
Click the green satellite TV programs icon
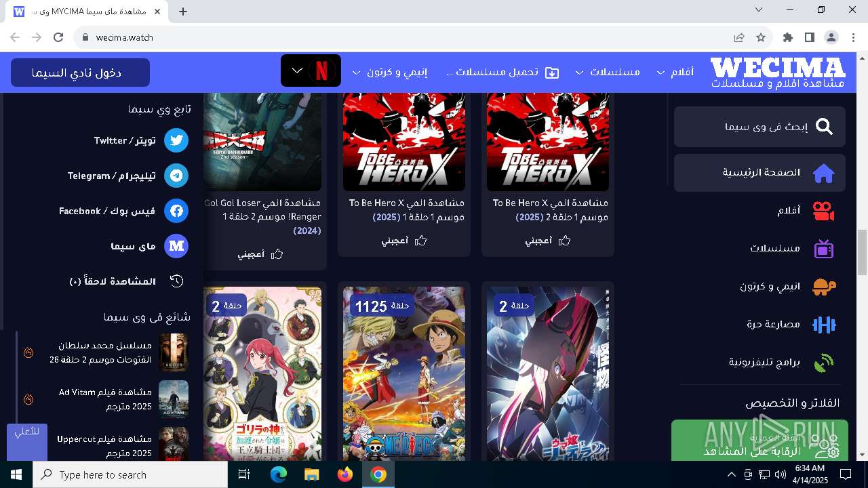pos(824,363)
